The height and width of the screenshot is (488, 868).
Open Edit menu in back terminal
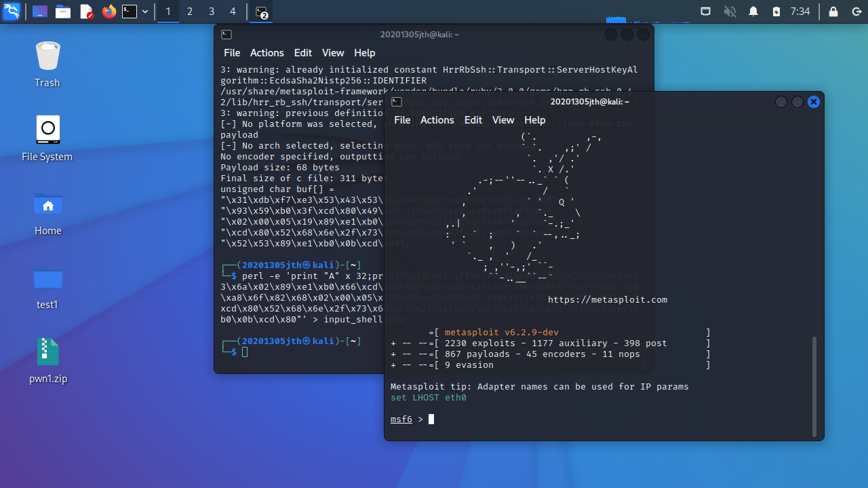[x=303, y=53]
